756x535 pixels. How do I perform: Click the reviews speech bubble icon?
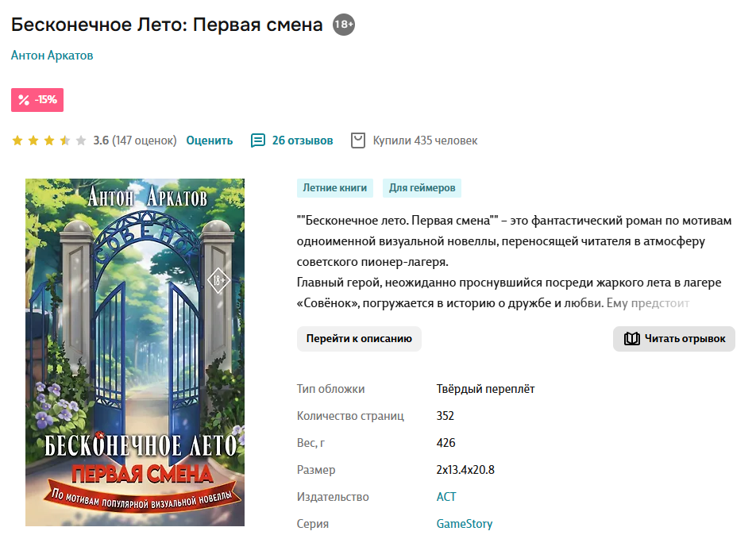[x=258, y=140]
